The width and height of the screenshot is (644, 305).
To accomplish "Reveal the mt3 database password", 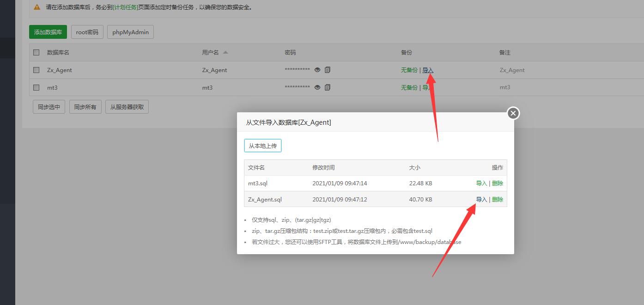I will click(317, 87).
